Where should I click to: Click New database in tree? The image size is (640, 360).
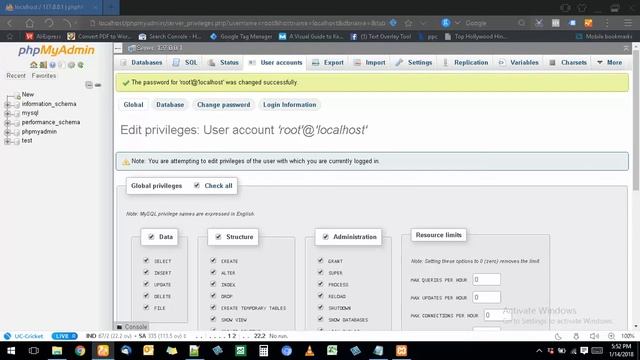(x=28, y=94)
